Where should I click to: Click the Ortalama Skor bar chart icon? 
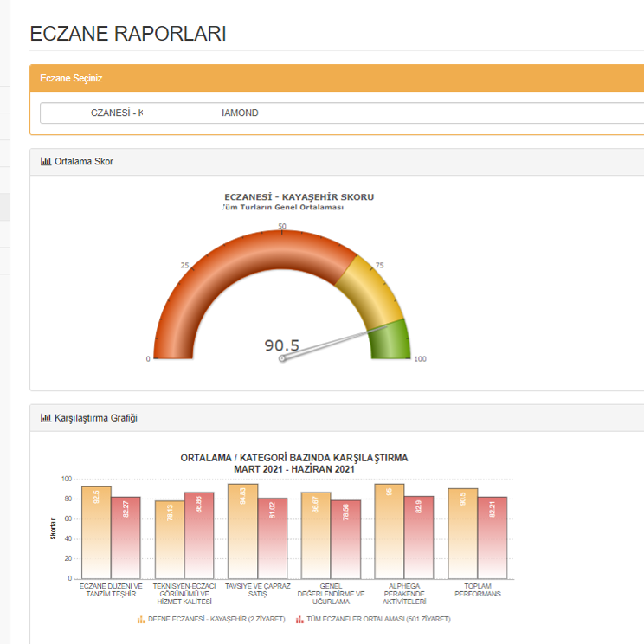click(x=46, y=161)
